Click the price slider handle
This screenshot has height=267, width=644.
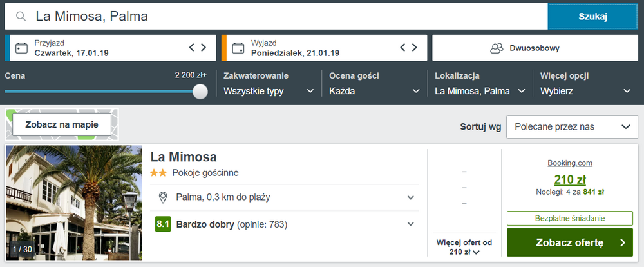click(x=200, y=92)
